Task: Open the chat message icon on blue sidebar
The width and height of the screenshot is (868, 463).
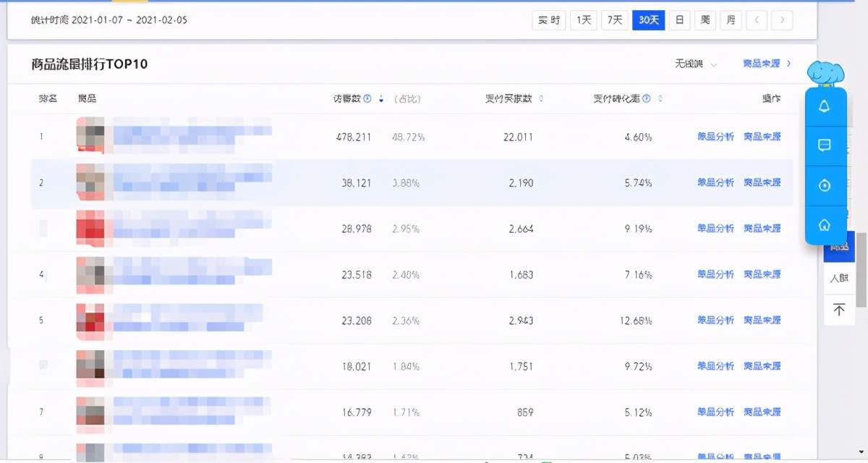Action: tap(825, 147)
